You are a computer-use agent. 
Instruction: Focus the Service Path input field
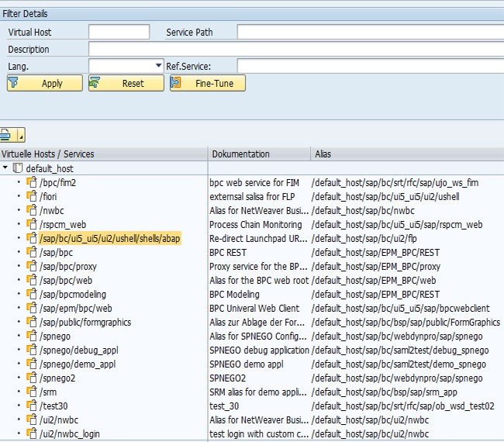tap(371, 32)
